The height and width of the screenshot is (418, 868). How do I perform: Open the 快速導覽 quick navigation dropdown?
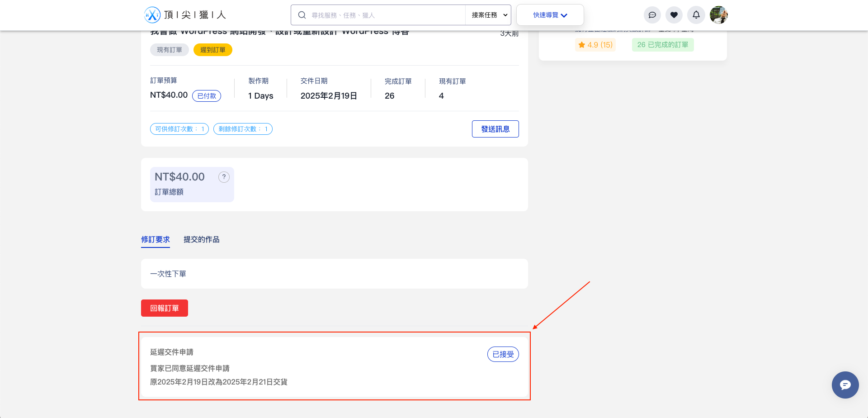pyautogui.click(x=550, y=14)
